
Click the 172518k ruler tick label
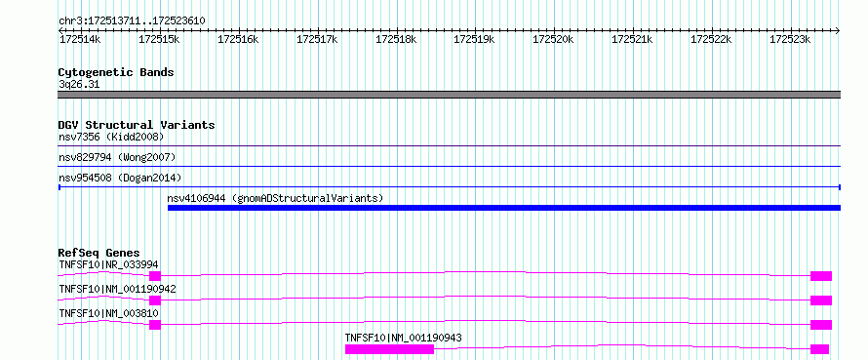coord(396,39)
